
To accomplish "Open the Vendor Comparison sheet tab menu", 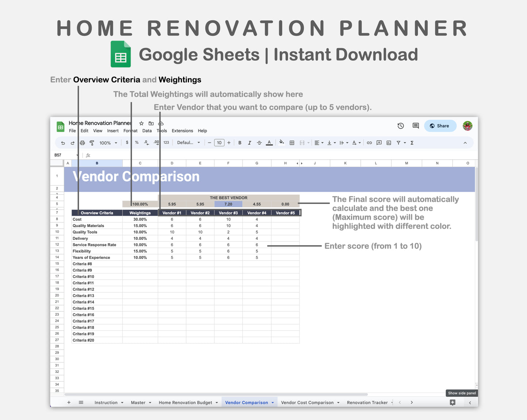I will point(272,402).
